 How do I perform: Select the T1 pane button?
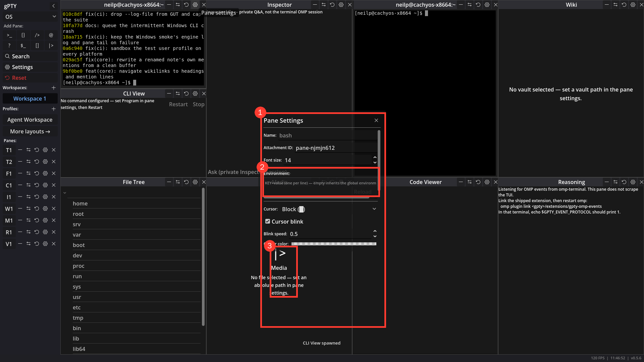click(9, 150)
